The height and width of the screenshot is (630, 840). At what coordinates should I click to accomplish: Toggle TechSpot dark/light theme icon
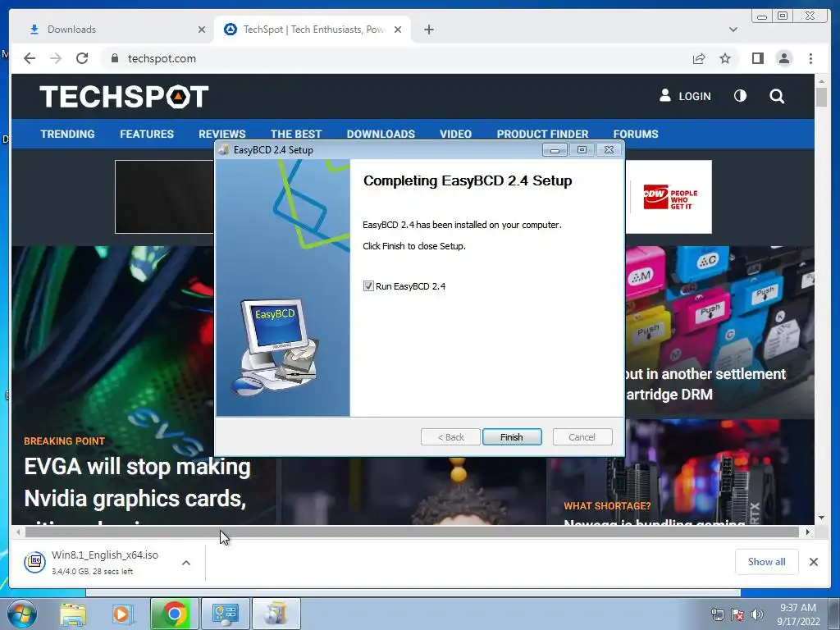pos(740,96)
